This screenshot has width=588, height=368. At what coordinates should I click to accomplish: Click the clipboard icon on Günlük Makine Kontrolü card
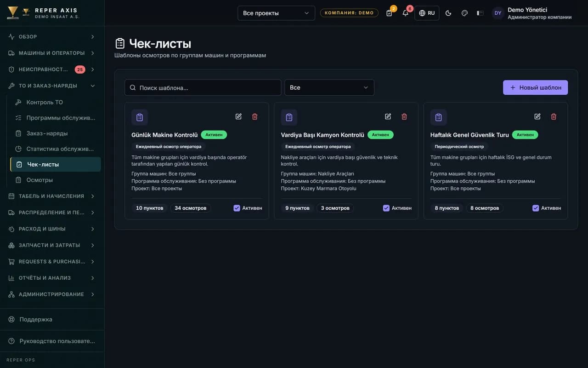pyautogui.click(x=140, y=117)
